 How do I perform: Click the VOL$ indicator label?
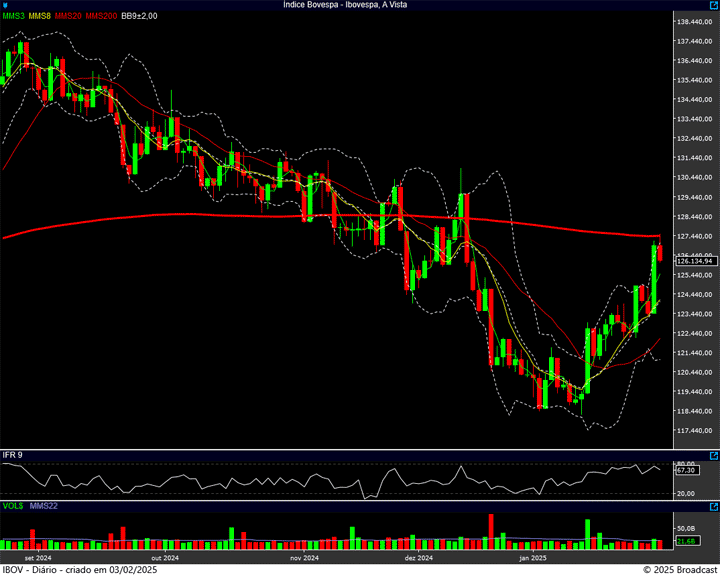tap(13, 506)
